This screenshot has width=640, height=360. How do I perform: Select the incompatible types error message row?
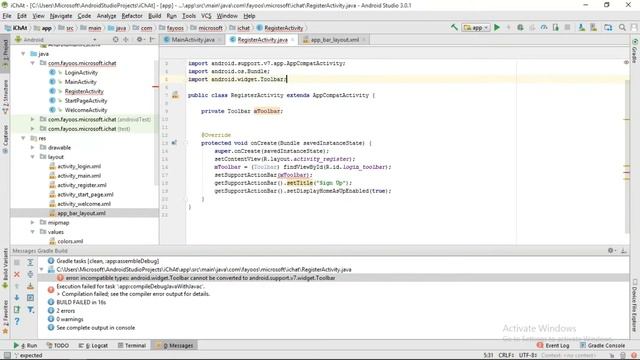click(x=333, y=278)
